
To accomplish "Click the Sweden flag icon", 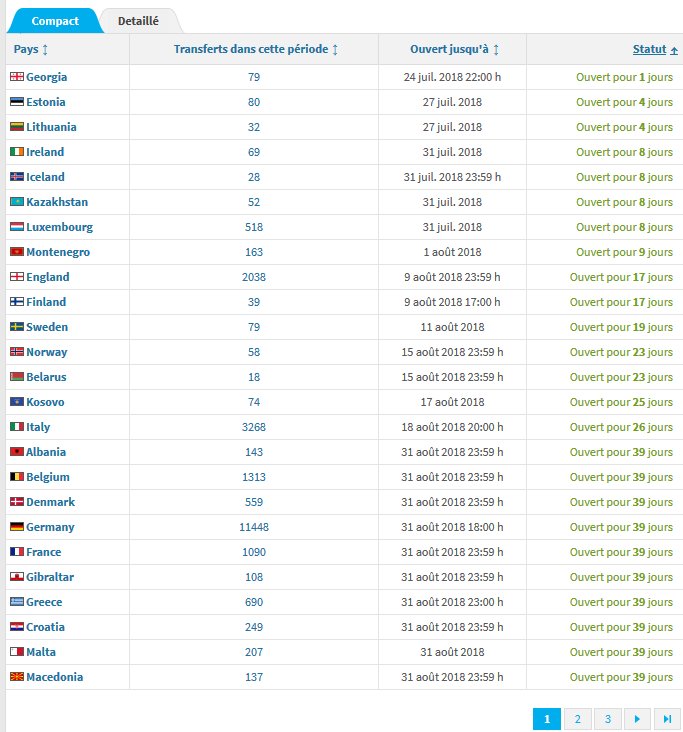I will coord(17,327).
